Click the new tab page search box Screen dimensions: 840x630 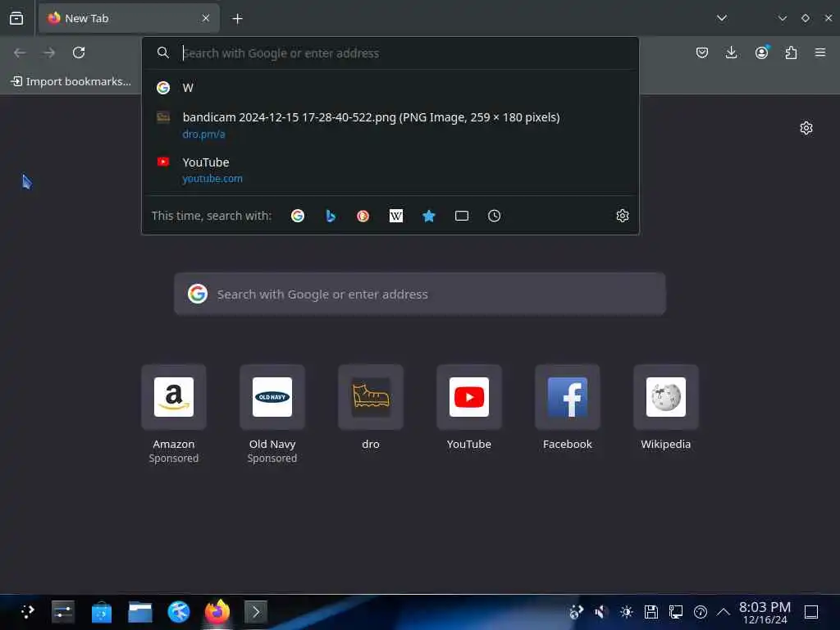point(420,294)
